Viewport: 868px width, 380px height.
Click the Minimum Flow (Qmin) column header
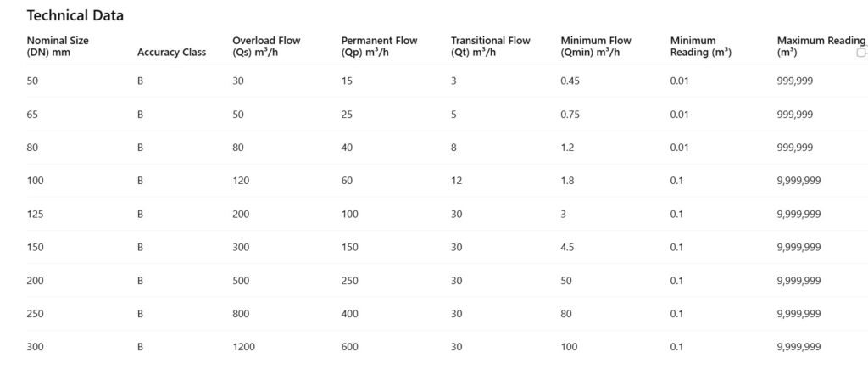[x=596, y=46]
